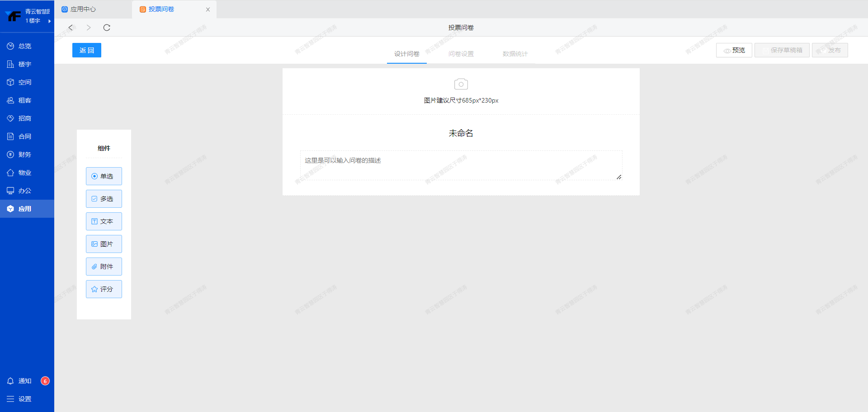Add an 附件 attachment component
The image size is (868, 412).
pos(104,267)
